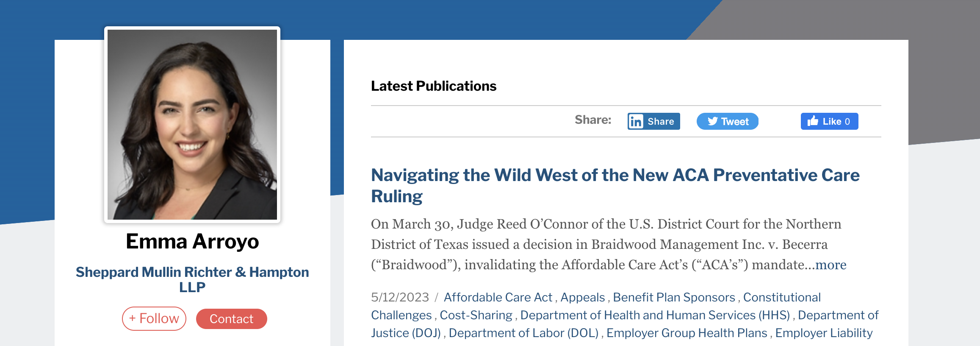The width and height of the screenshot is (980, 346).
Task: Select the Cost-Sharing tag
Action: [476, 315]
